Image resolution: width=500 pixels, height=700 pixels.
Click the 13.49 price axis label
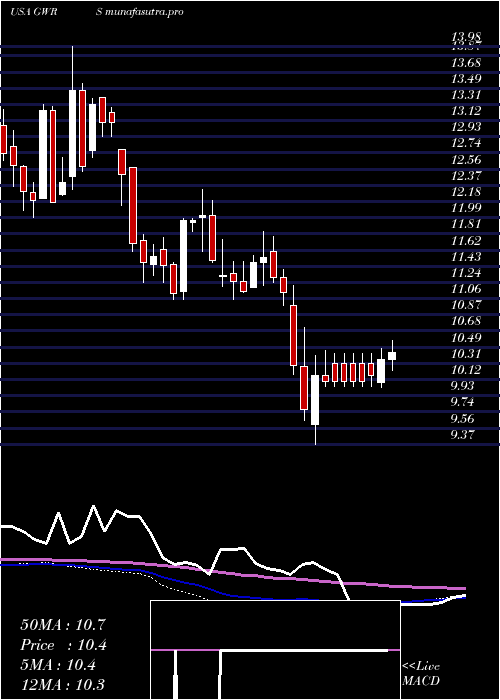(x=466, y=78)
